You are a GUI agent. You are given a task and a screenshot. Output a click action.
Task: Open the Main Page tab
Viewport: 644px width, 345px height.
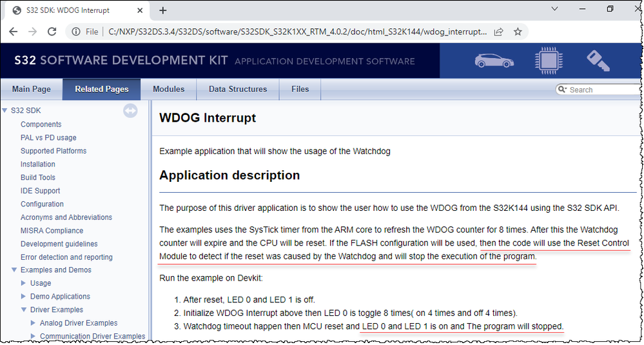pyautogui.click(x=31, y=89)
